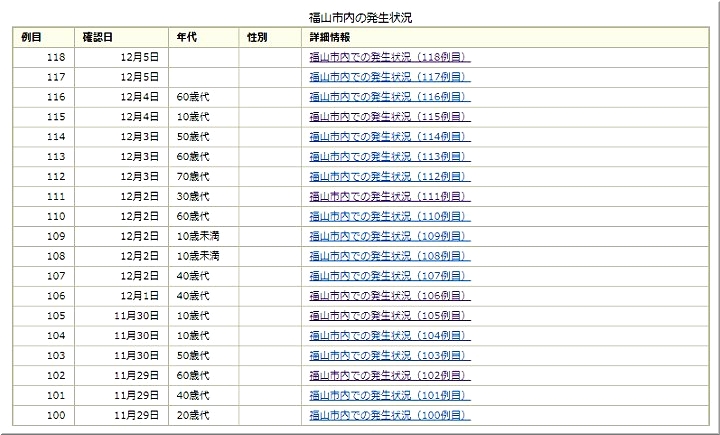View details for case 105

(x=389, y=316)
